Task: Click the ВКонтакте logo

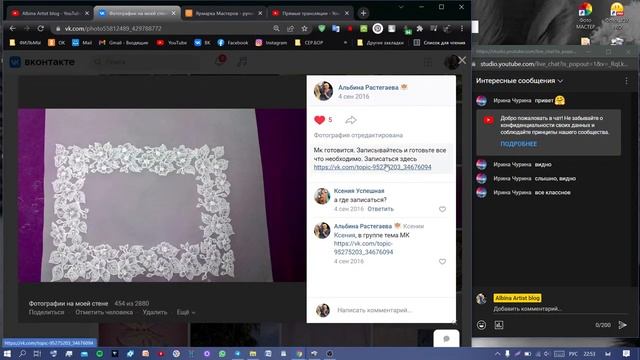Action: pyautogui.click(x=42, y=62)
